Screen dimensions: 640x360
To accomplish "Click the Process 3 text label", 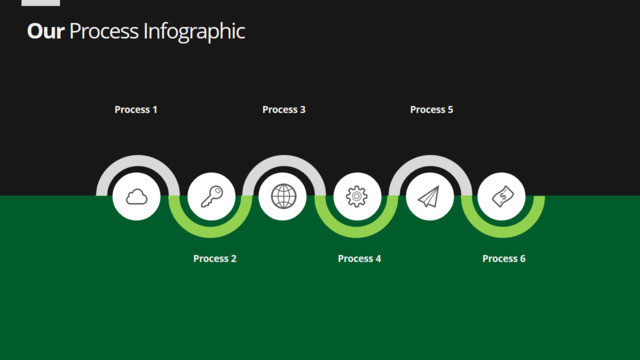I will (284, 109).
